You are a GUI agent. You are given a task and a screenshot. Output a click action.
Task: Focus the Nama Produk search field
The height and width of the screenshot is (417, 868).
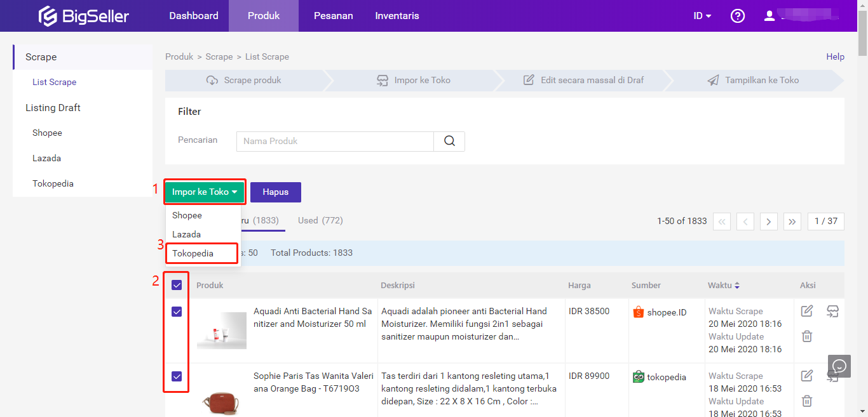(335, 141)
